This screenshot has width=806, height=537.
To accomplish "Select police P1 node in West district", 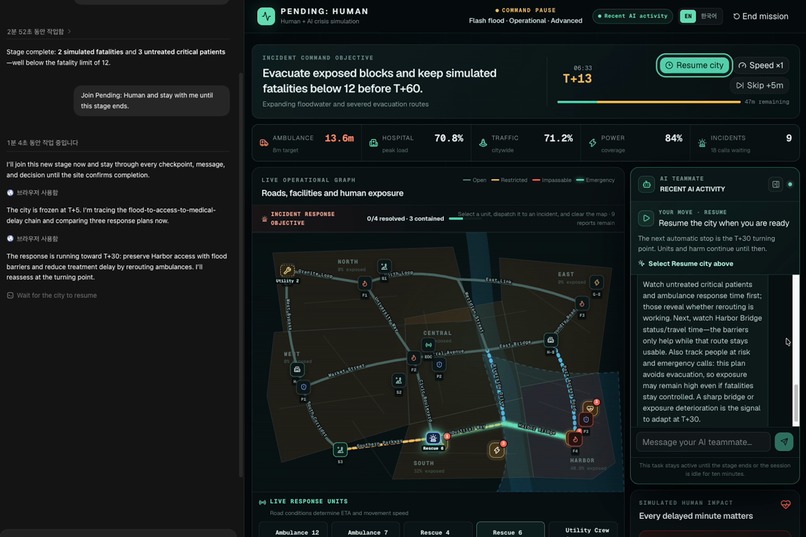I will pyautogui.click(x=303, y=386).
